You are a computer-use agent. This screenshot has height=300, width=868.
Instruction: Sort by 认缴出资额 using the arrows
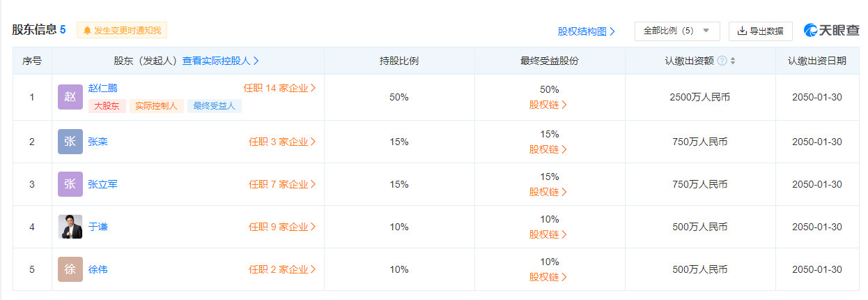[x=733, y=61]
